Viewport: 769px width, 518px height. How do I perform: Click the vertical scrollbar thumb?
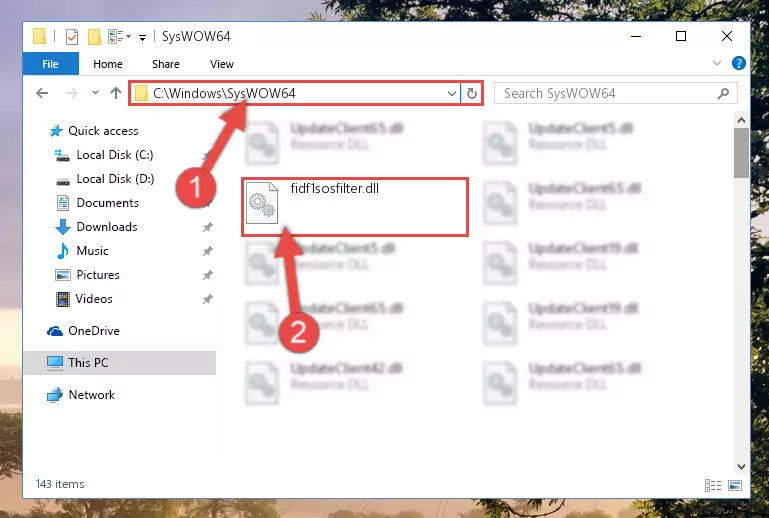click(741, 153)
